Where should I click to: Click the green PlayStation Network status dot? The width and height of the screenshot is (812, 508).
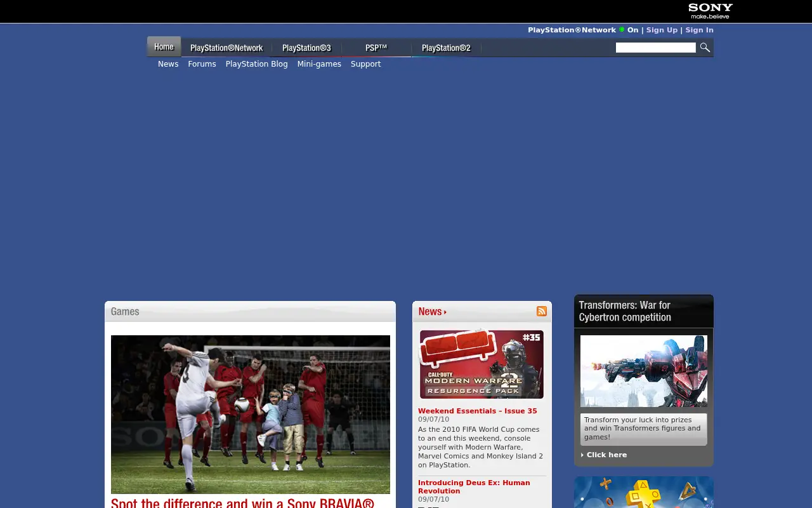click(622, 30)
